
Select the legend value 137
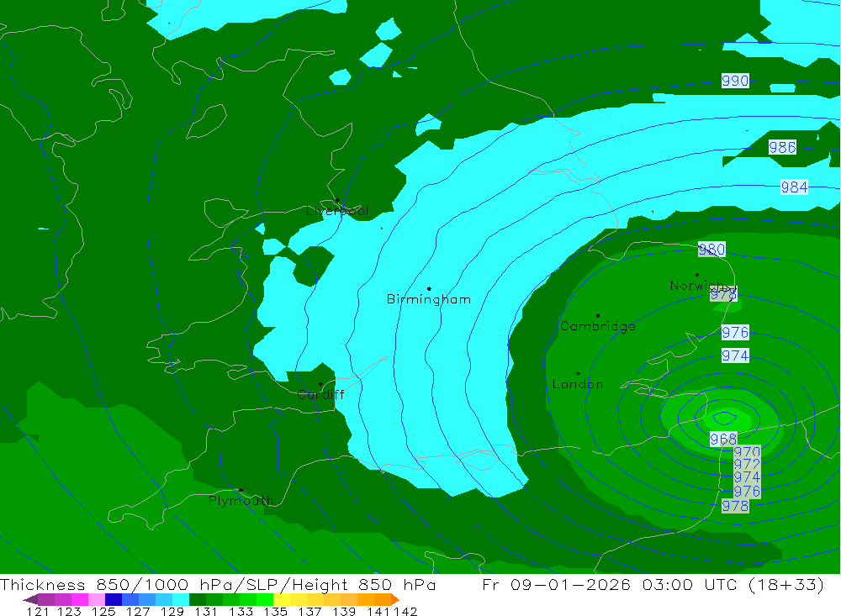309,612
